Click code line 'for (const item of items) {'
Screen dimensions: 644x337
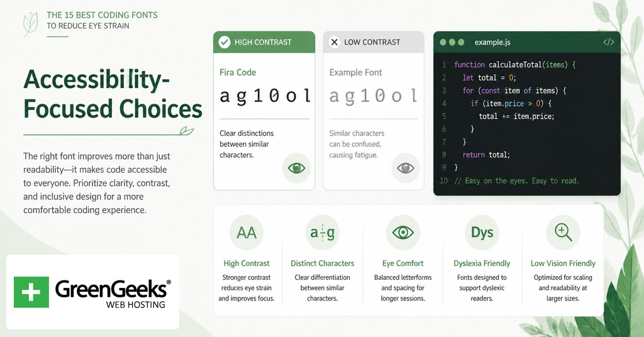(x=514, y=91)
